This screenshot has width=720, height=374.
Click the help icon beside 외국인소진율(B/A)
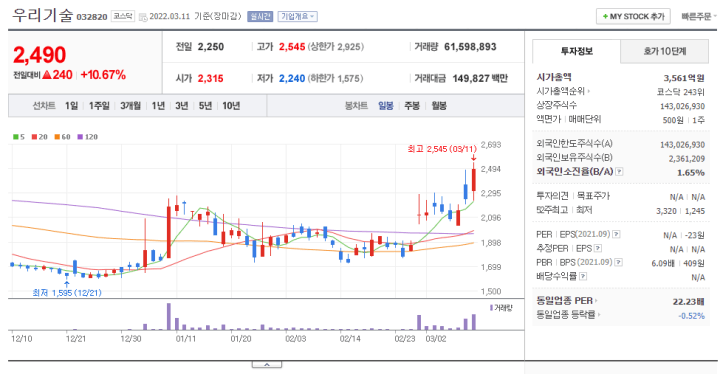(619, 172)
